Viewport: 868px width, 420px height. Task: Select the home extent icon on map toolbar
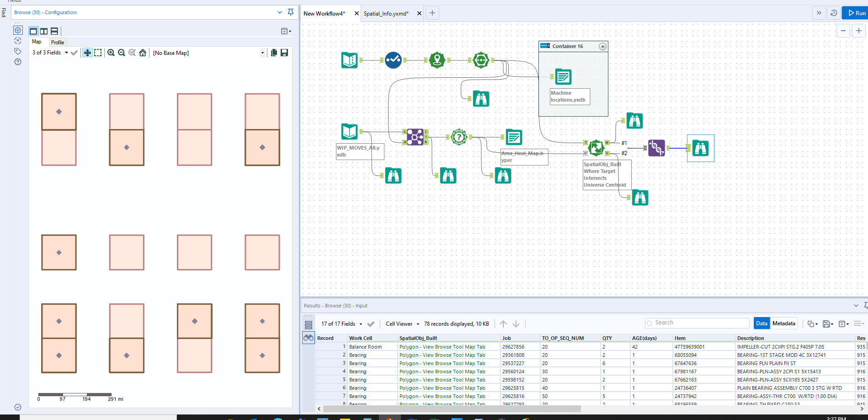click(143, 53)
